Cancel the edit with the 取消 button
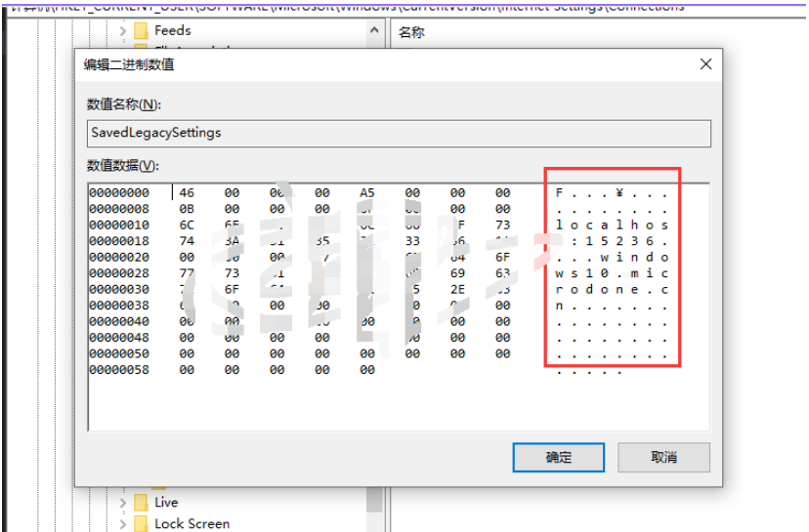 coord(663,457)
